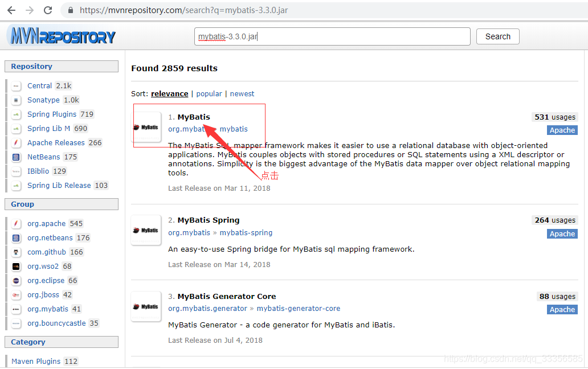Image resolution: width=588 pixels, height=369 pixels.
Task: Open the mybatis-spring artifact link
Action: click(x=246, y=233)
